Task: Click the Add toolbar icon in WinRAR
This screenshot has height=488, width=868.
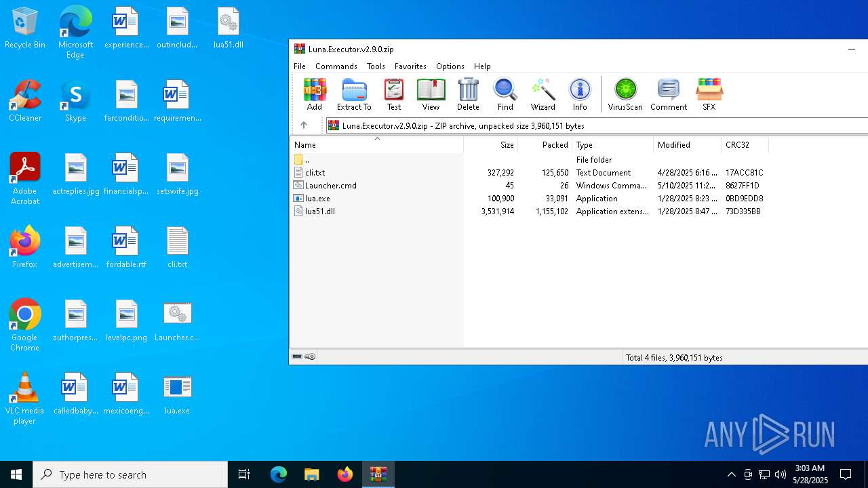Action: point(315,94)
